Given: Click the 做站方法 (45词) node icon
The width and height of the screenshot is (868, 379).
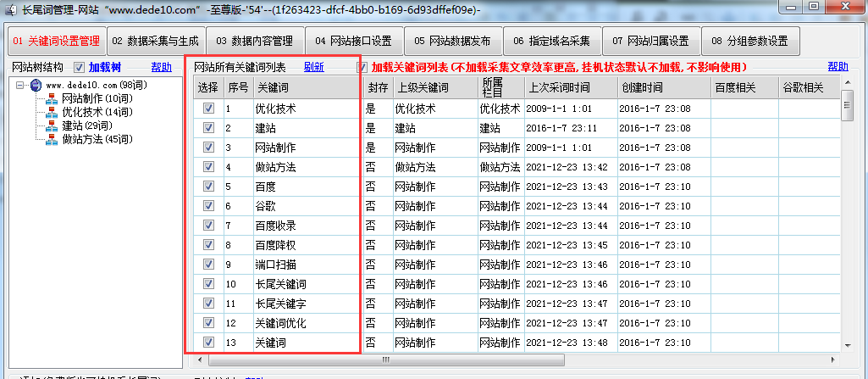Looking at the screenshot, I should (x=52, y=139).
